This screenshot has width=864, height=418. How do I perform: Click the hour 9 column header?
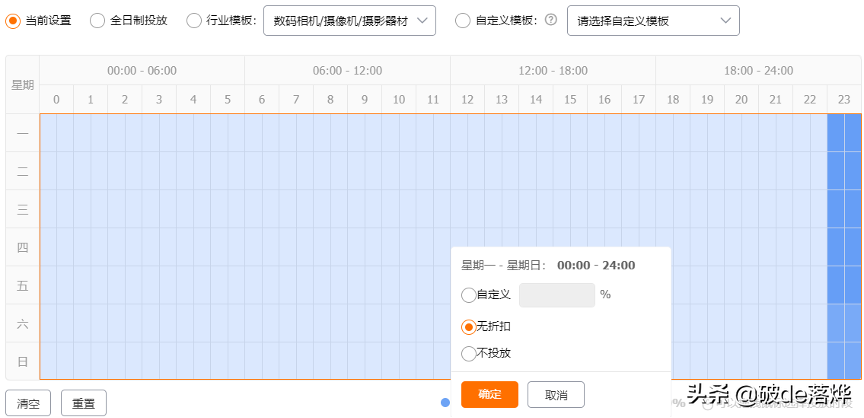pyautogui.click(x=365, y=99)
